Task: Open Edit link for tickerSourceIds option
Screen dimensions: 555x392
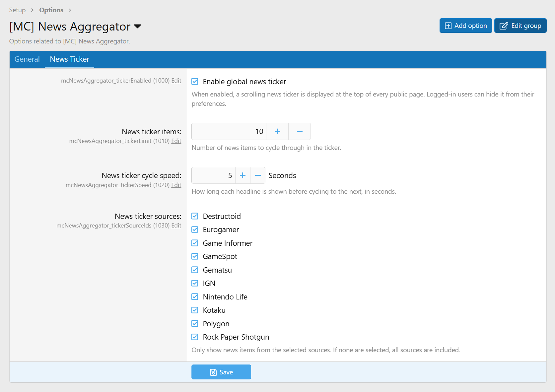Action: pyautogui.click(x=176, y=226)
